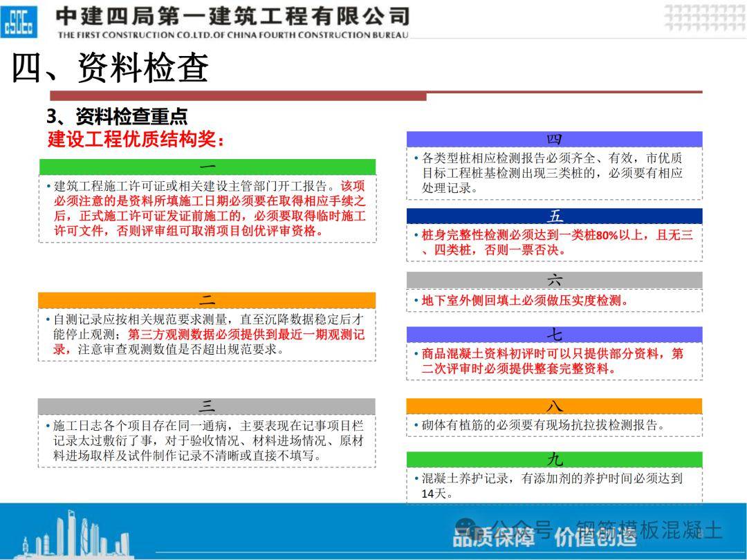747x560 pixels.
Task: Click the orange header bar labeled 八
Action: point(555,407)
